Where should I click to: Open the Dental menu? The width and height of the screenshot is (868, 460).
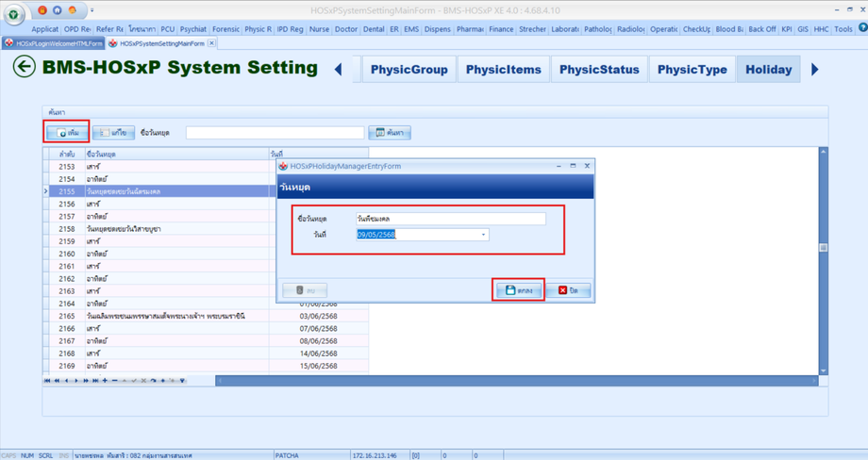click(374, 29)
